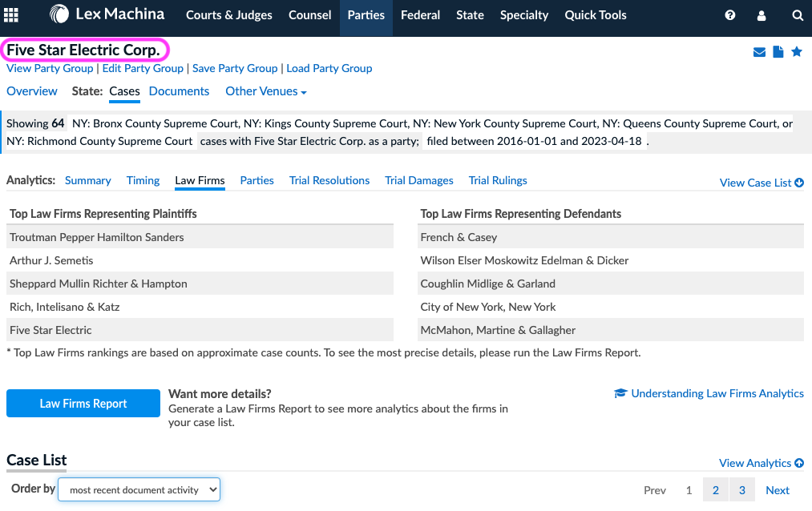Image resolution: width=812 pixels, height=511 pixels.
Task: Click the Law Firms Report button
Action: tap(83, 404)
